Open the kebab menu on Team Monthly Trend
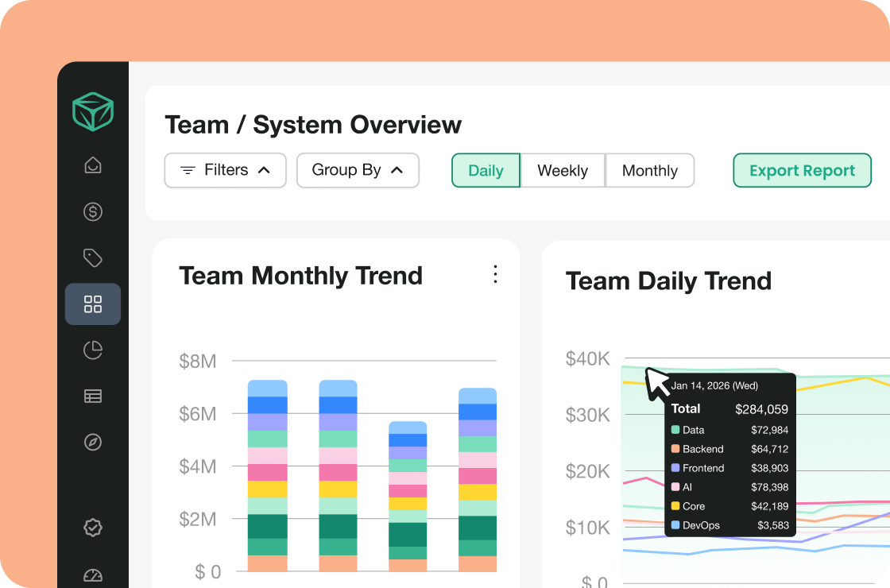This screenshot has height=588, width=890. pos(495,274)
